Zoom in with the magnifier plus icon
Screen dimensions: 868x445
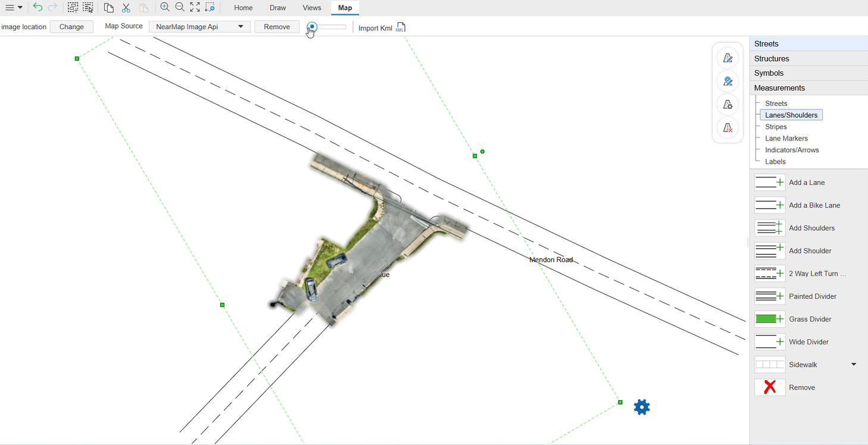(165, 8)
